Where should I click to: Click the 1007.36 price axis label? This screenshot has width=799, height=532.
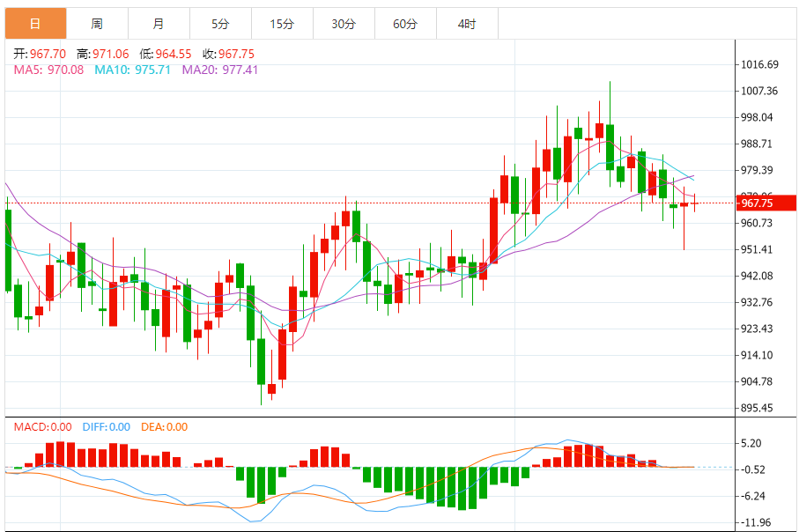(759, 91)
